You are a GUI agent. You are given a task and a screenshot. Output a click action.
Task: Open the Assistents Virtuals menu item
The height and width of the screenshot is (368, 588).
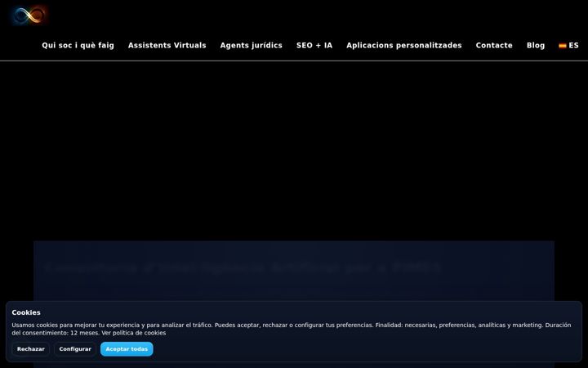point(167,46)
